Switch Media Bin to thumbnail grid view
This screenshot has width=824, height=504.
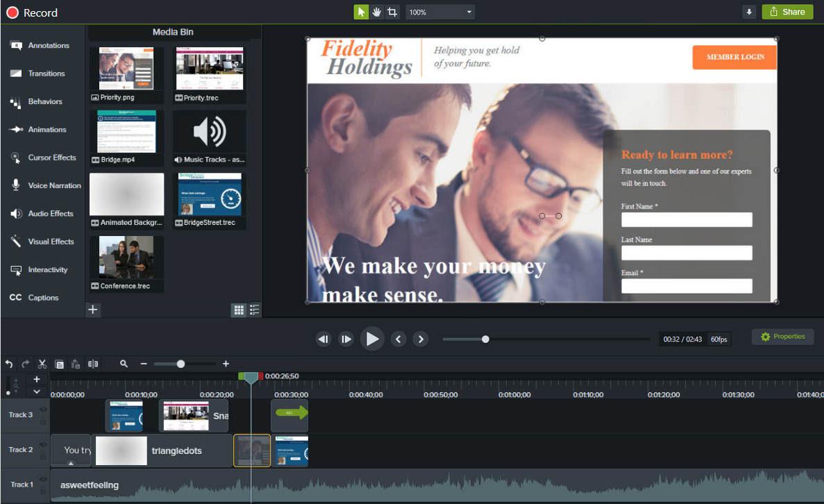click(x=239, y=310)
